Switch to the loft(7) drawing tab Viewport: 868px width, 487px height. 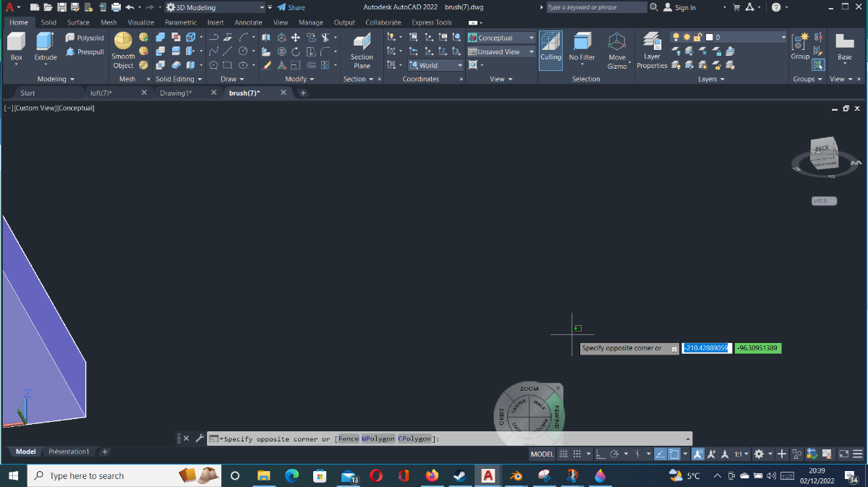(101, 93)
